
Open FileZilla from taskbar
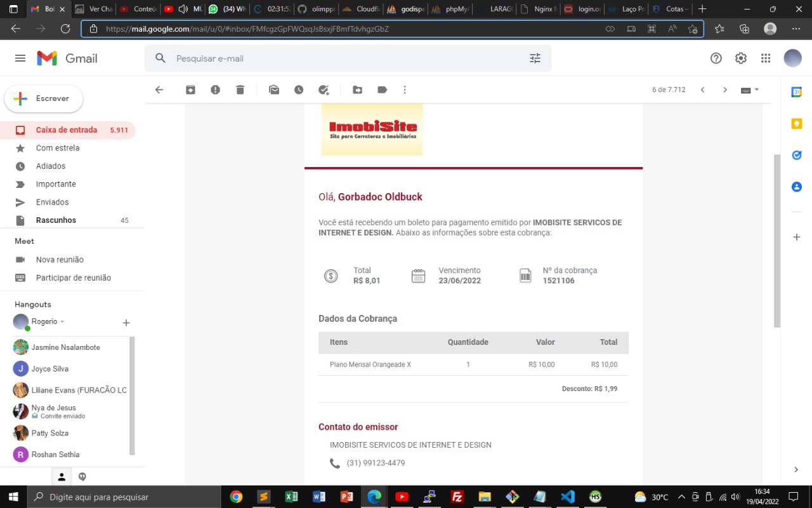457,497
